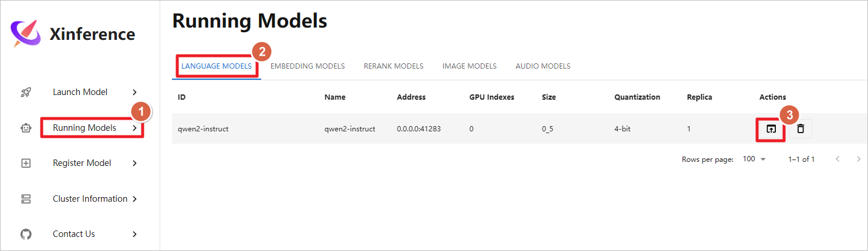The height and width of the screenshot is (251, 868).
Task: Open the Image Models tab
Action: 469,66
